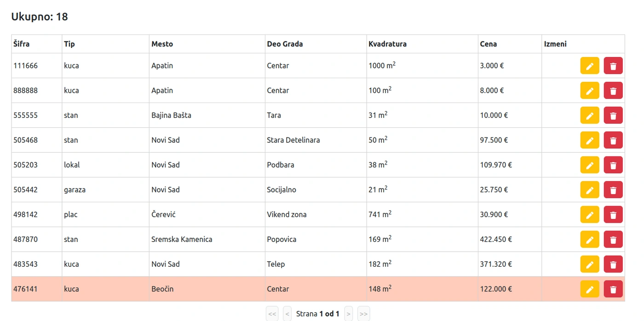Jump to the last page of results
This screenshot has width=644, height=321.
pyautogui.click(x=363, y=314)
